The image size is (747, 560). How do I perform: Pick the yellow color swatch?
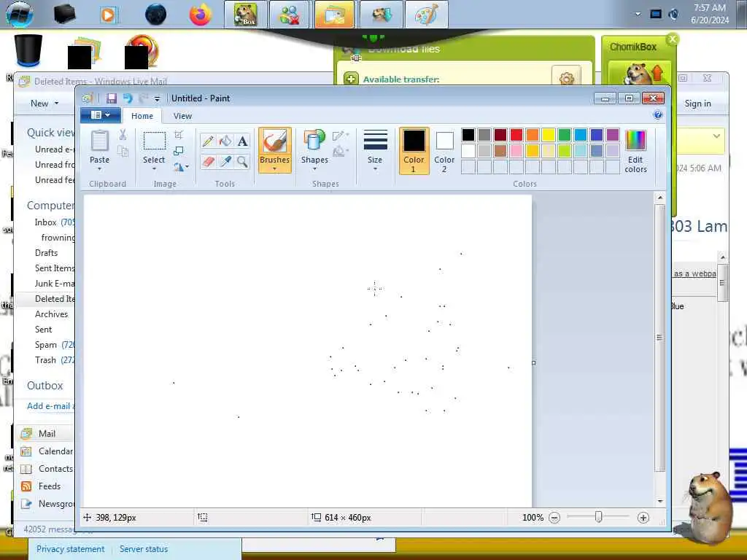pyautogui.click(x=549, y=135)
